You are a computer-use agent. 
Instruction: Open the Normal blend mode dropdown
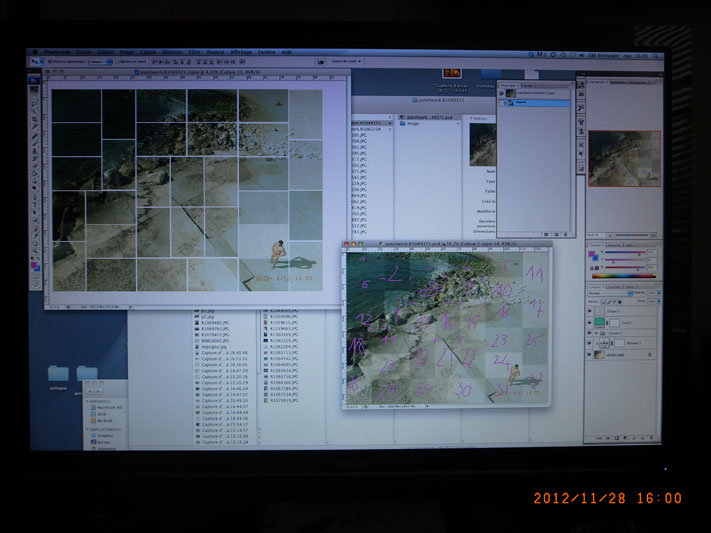click(610, 293)
